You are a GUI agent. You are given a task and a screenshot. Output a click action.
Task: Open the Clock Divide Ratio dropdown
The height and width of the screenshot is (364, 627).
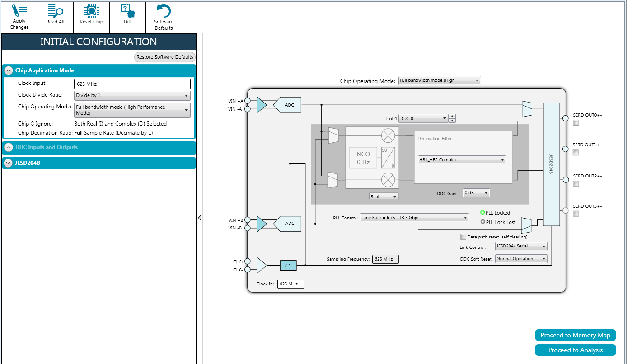[132, 96]
